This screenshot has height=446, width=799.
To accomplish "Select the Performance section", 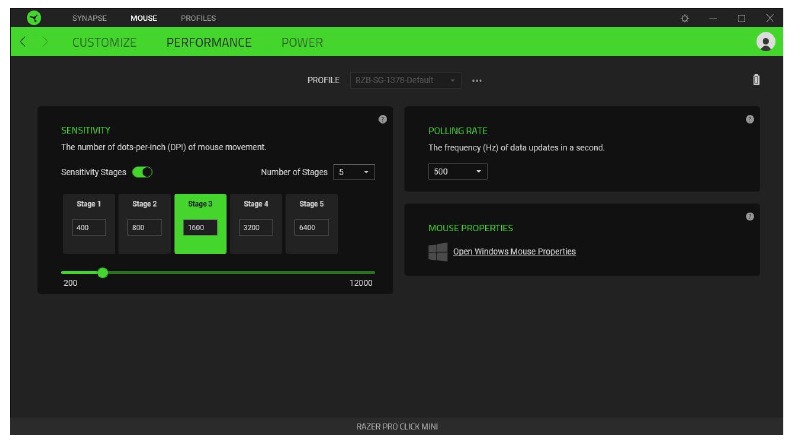I will pyautogui.click(x=209, y=42).
